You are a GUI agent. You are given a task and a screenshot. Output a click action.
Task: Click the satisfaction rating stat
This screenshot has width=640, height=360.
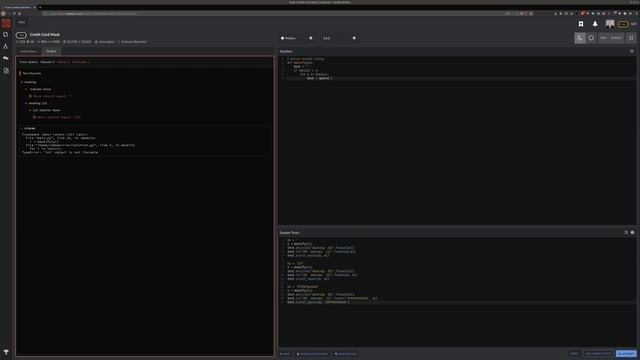click(x=49, y=42)
